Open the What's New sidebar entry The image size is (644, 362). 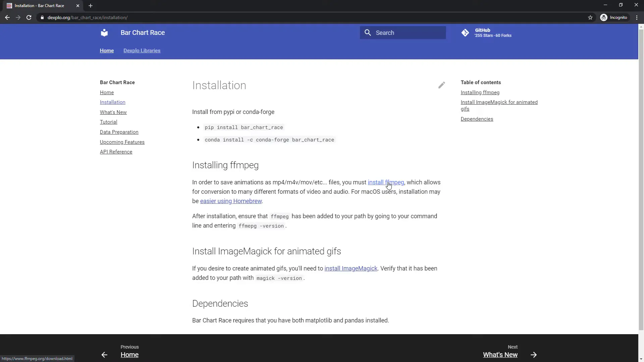[113, 112]
